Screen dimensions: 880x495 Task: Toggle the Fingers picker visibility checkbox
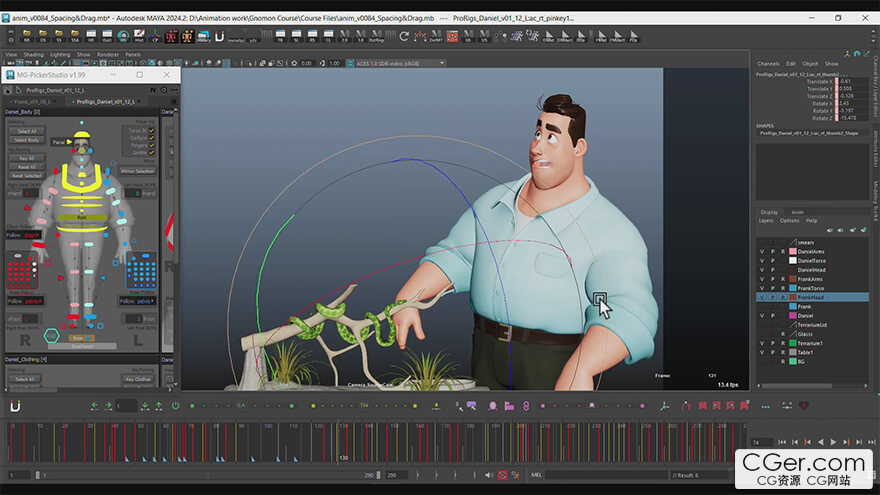pos(151,146)
